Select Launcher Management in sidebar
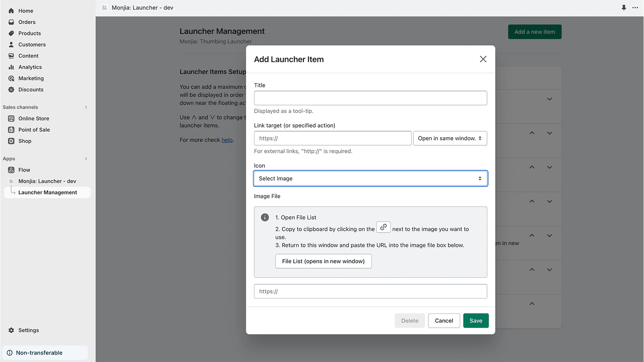This screenshot has width=644, height=362. point(47,193)
